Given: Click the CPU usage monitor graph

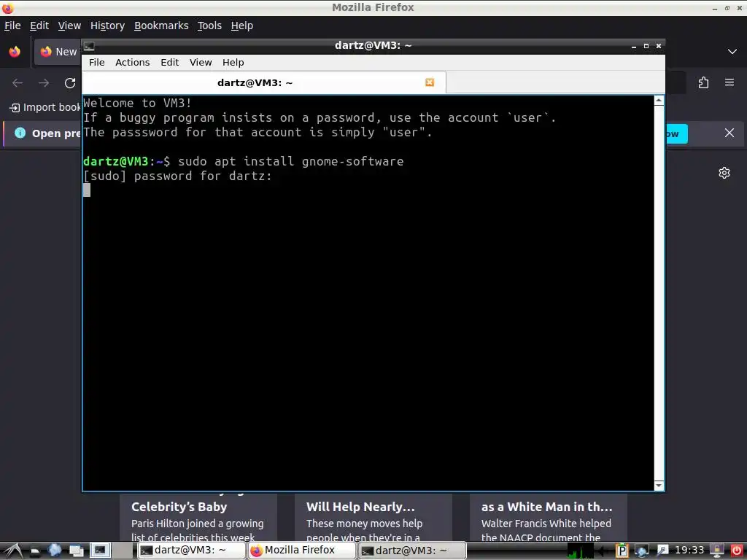Looking at the screenshot, I should pyautogui.click(x=580, y=551).
